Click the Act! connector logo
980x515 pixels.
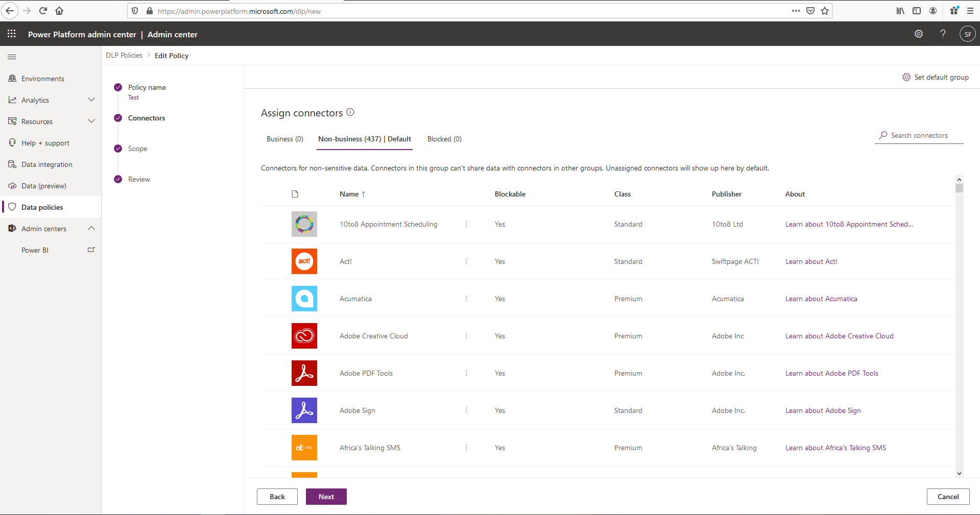304,261
